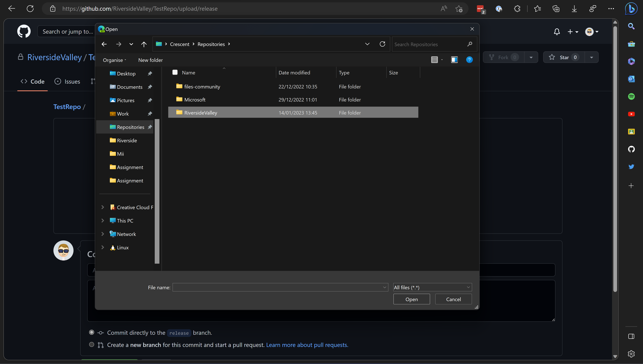Image resolution: width=643 pixels, height=364 pixels.
Task: Go up one folder level
Action: (144, 44)
